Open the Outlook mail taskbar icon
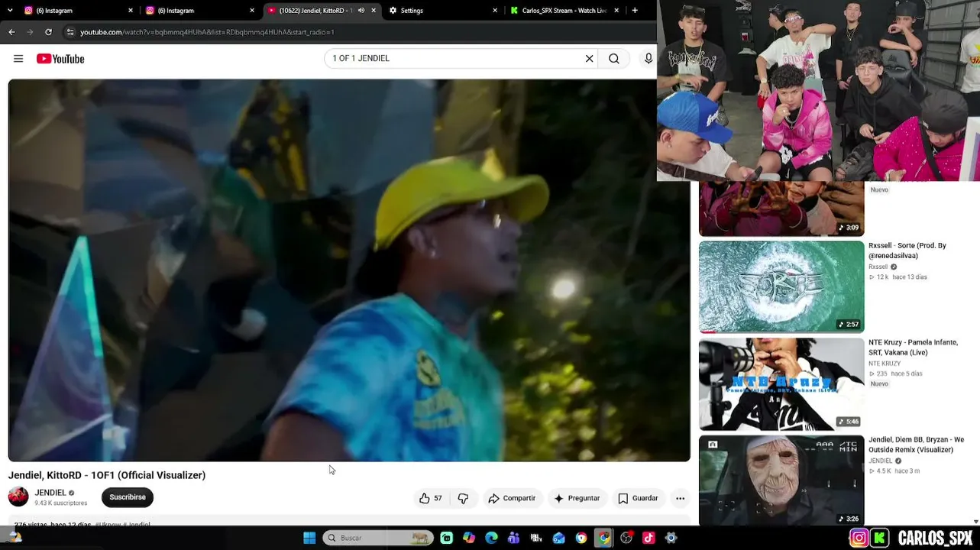 pyautogui.click(x=559, y=538)
